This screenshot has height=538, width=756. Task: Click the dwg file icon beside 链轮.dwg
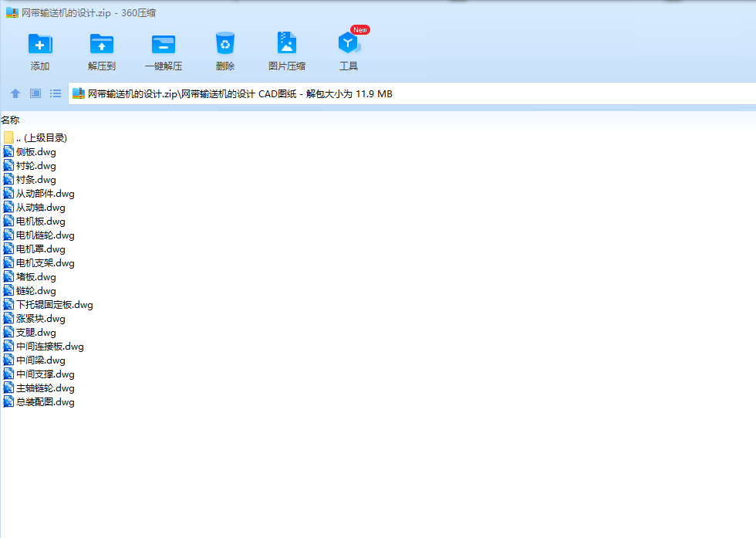pyautogui.click(x=8, y=291)
